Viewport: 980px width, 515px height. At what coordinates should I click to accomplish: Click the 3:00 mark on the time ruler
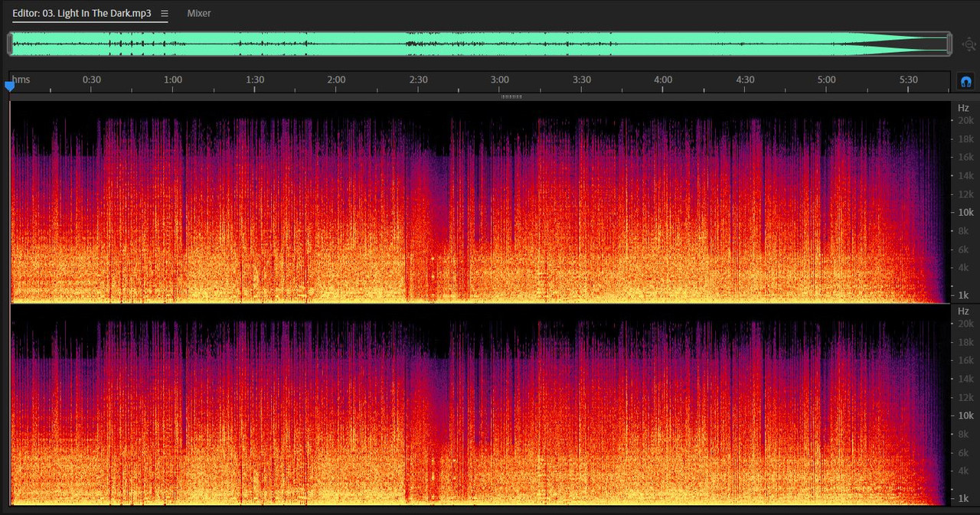pyautogui.click(x=500, y=80)
